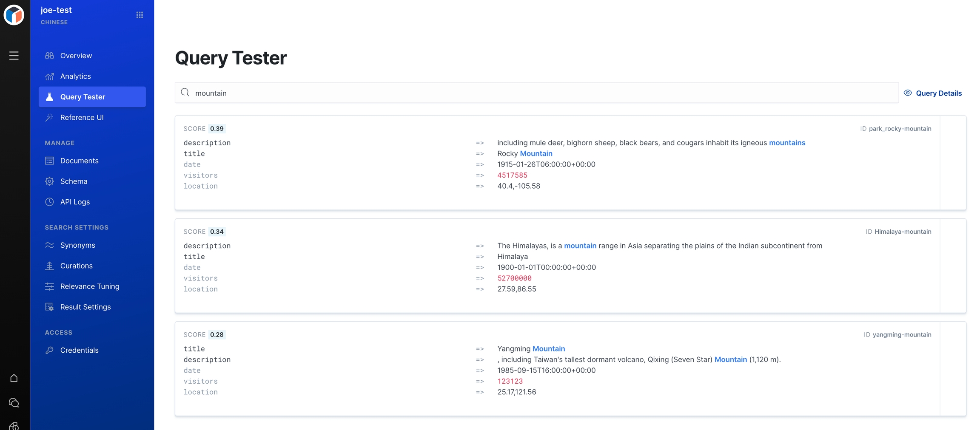Open the engine switcher grid icon
Image resolution: width=980 pixels, height=430 pixels.
coord(140,15)
